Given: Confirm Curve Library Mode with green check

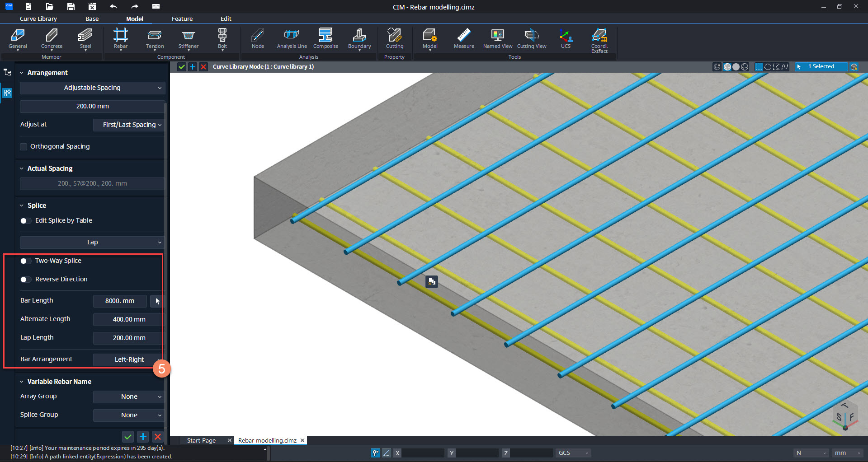Looking at the screenshot, I should pyautogui.click(x=182, y=67).
